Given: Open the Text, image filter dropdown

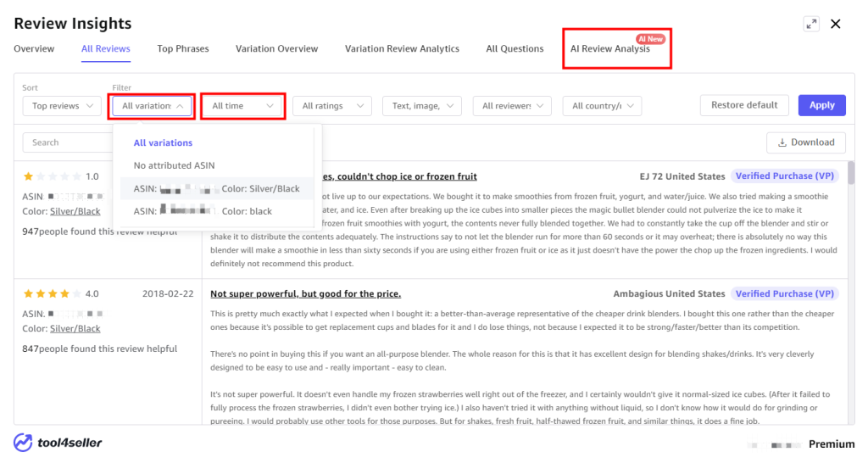Looking at the screenshot, I should (422, 106).
